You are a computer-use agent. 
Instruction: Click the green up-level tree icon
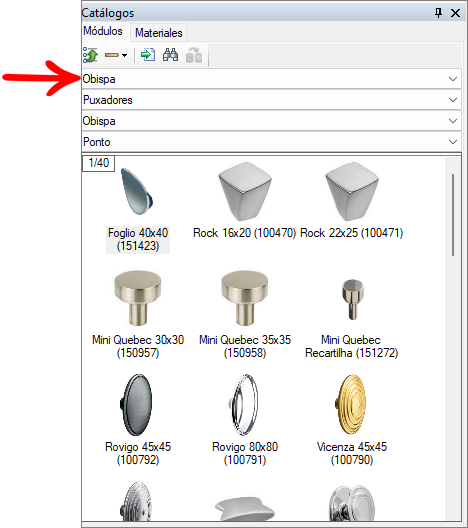click(90, 55)
